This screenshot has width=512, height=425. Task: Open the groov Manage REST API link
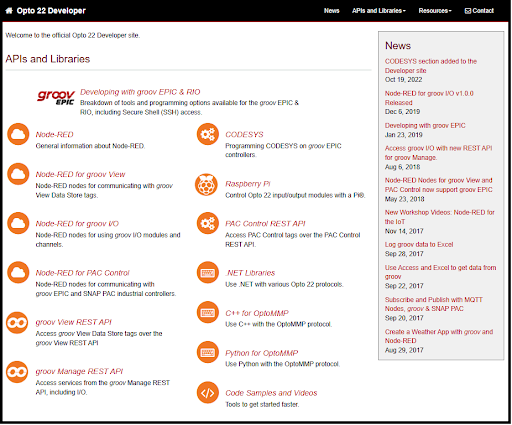pos(79,371)
